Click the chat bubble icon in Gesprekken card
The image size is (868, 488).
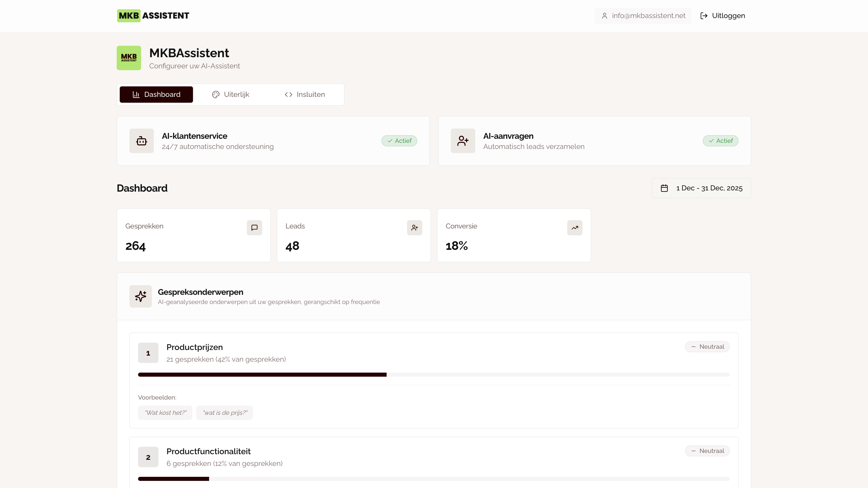coord(255,228)
